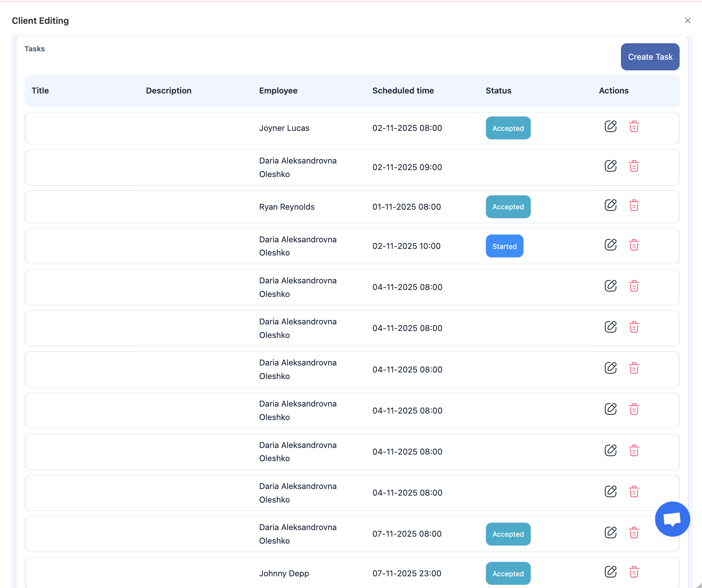Viewport: 702px width, 588px height.
Task: Delete the Ryan Reynolds task
Action: pyautogui.click(x=634, y=205)
